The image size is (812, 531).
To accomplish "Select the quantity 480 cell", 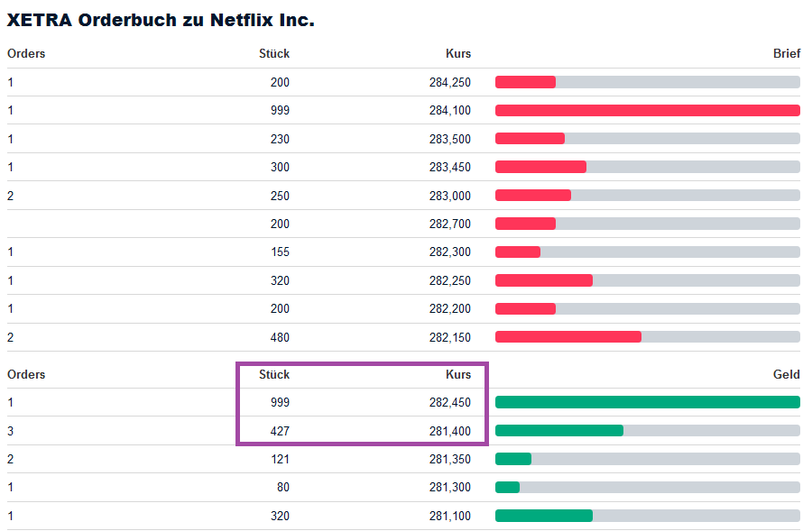I will 280,337.
